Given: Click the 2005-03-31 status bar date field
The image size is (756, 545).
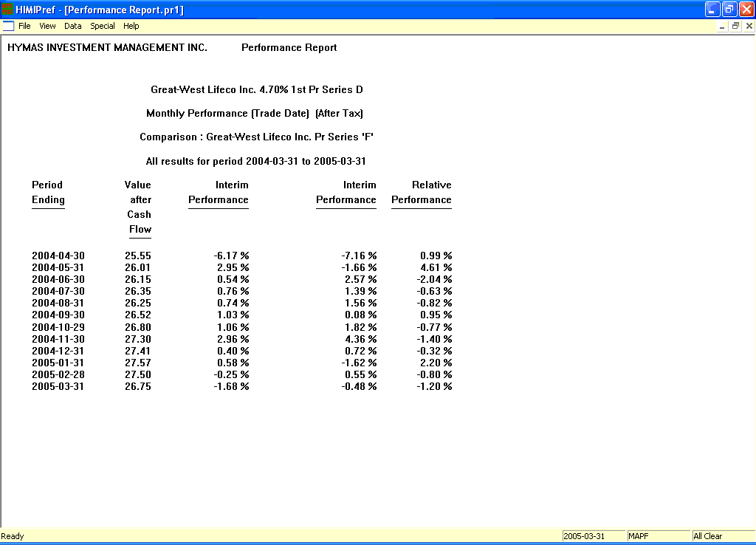Looking at the screenshot, I should (x=594, y=536).
